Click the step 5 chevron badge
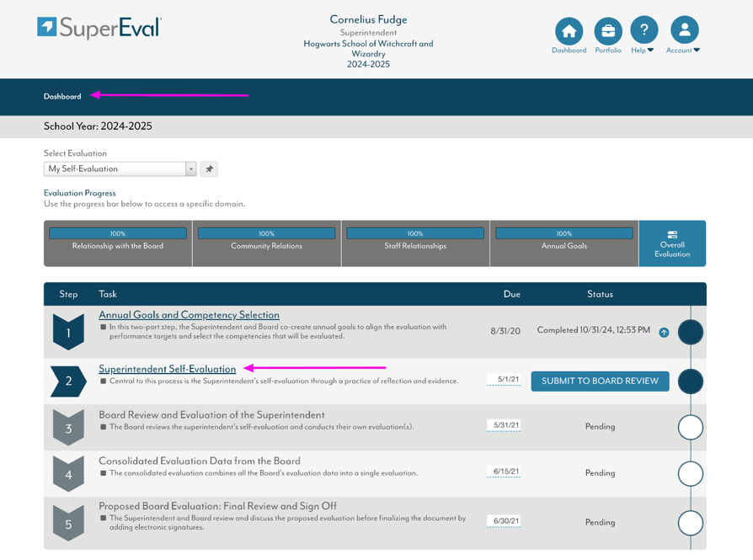Viewport: 753px width, 560px height. 68,523
